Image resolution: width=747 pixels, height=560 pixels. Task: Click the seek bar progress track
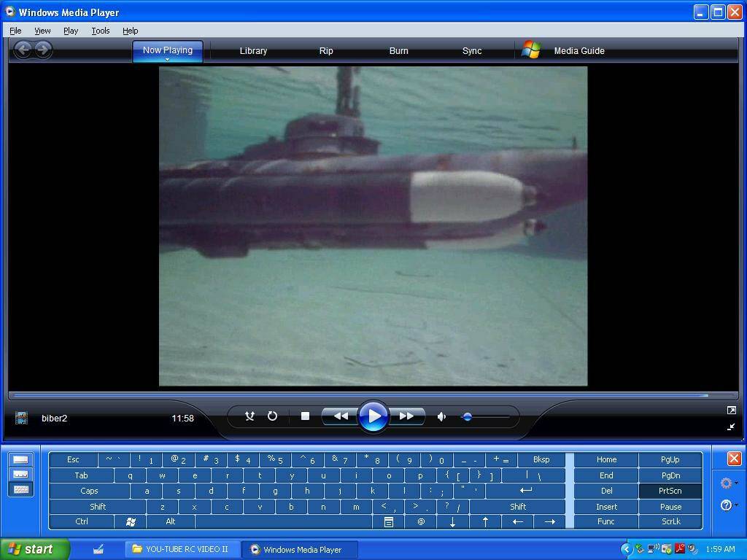pos(373,395)
